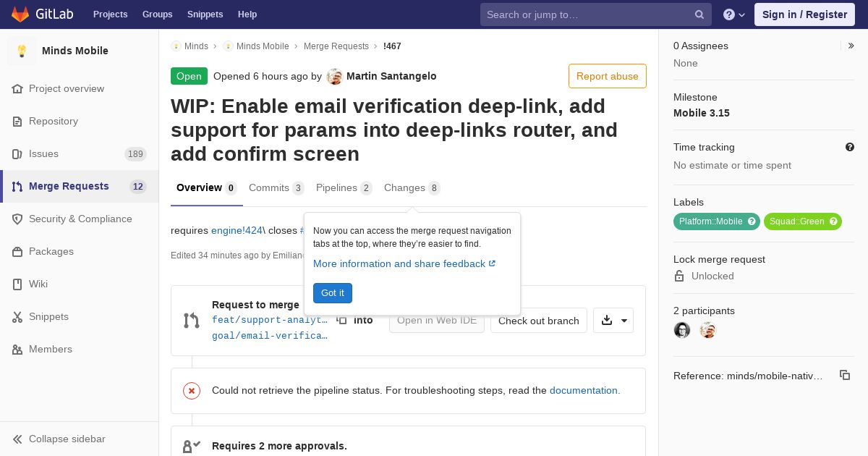Collapse the right details panel chevrons
The width and height of the screenshot is (868, 456).
point(851,46)
